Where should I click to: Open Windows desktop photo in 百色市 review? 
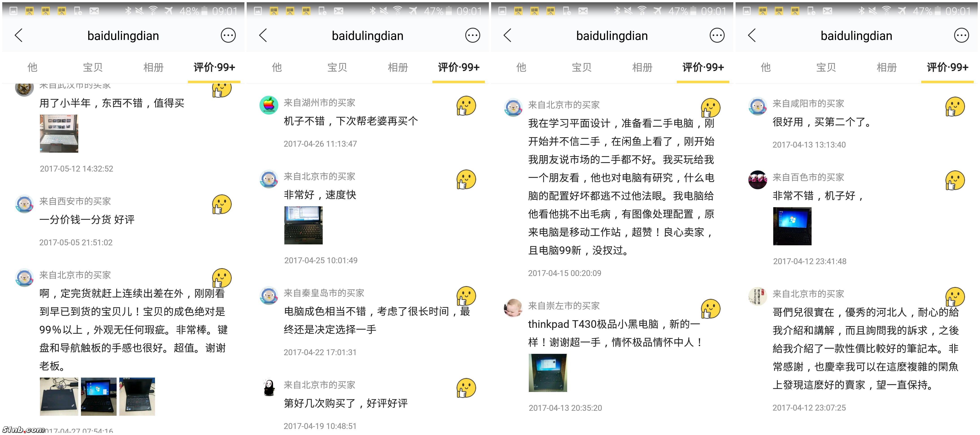click(792, 226)
